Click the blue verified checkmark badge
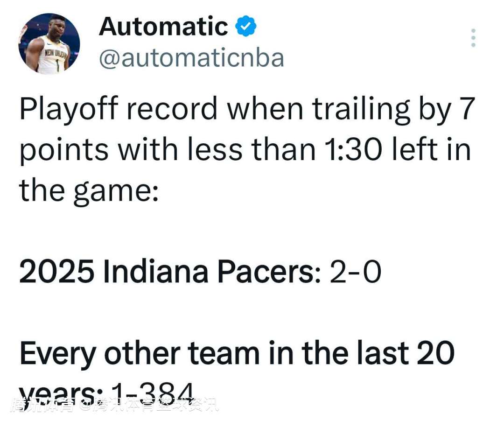The width and height of the screenshot is (504, 421). [x=246, y=26]
